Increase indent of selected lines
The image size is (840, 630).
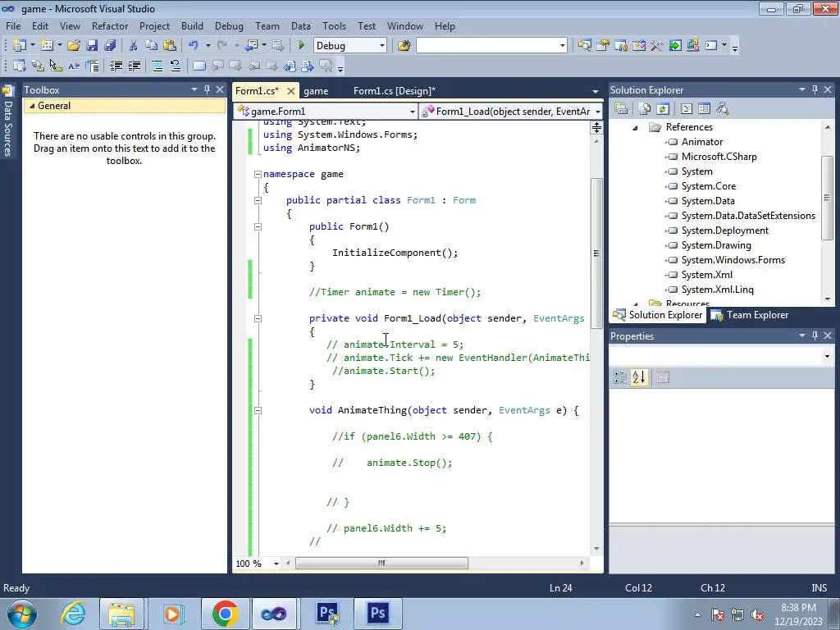(135, 66)
